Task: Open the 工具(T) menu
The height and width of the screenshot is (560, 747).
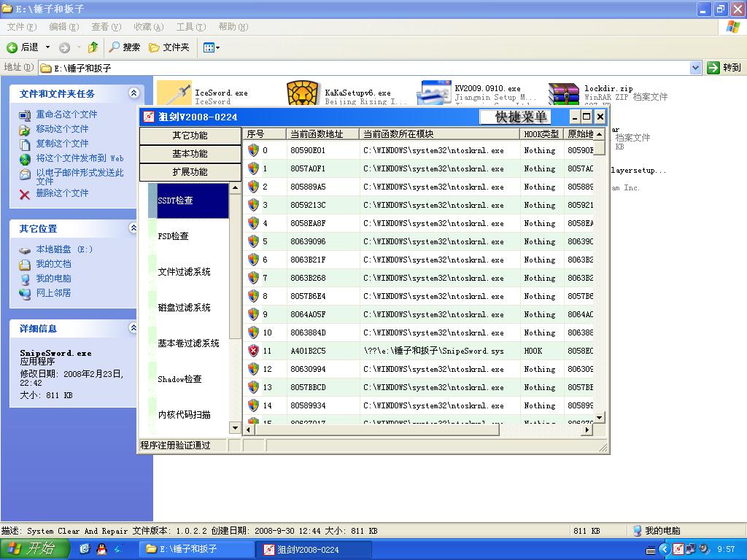Action: point(190,27)
